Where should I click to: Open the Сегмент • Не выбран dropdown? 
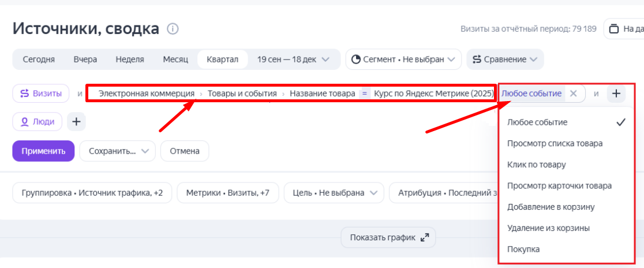tap(403, 59)
